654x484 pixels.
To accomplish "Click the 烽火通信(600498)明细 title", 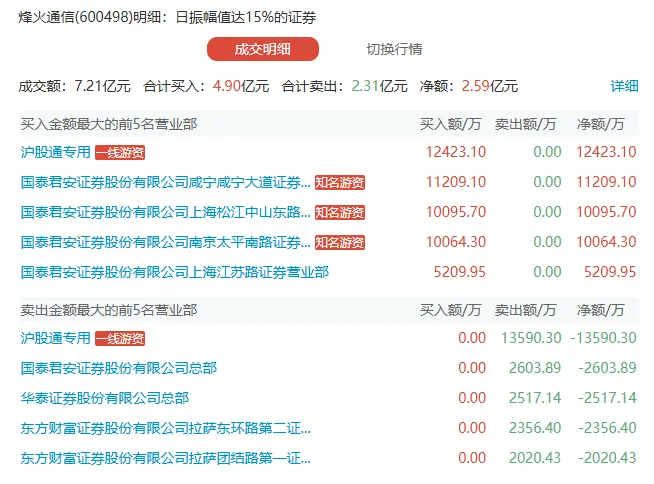I will click(167, 17).
